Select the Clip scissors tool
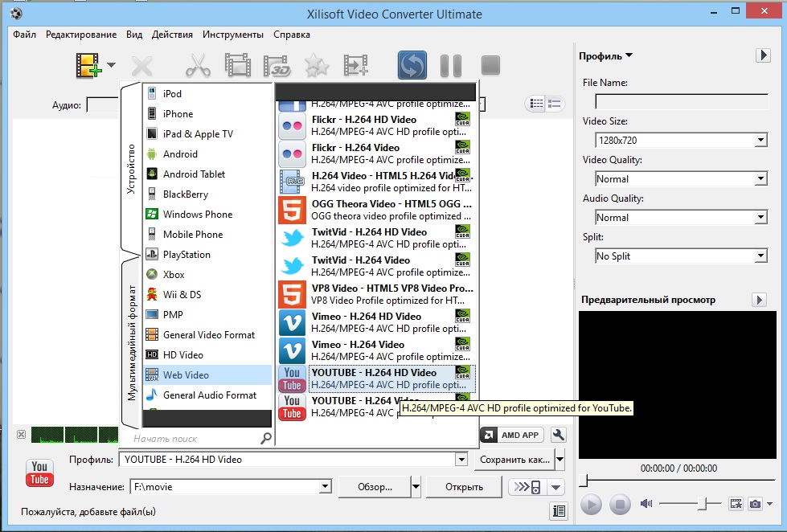 pos(198,65)
